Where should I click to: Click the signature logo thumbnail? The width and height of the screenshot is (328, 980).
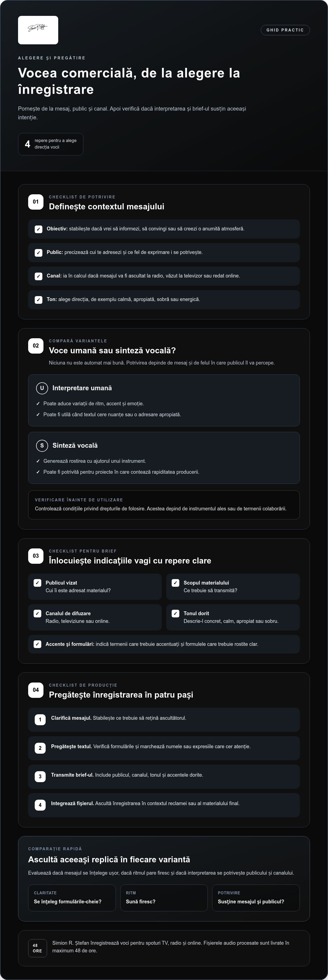click(38, 30)
